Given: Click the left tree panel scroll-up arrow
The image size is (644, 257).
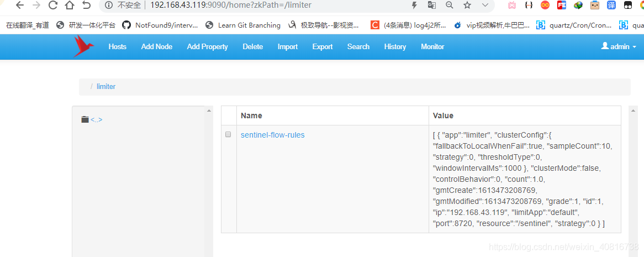Looking at the screenshot, I should point(209,111).
